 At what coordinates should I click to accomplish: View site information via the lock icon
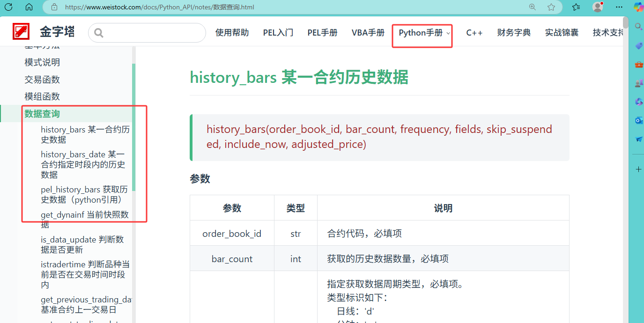pos(54,7)
